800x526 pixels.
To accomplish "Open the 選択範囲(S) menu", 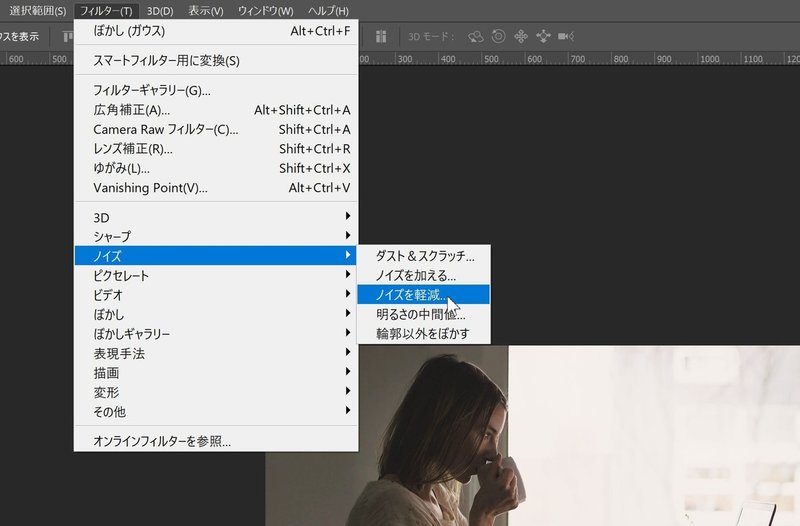I will [x=37, y=11].
